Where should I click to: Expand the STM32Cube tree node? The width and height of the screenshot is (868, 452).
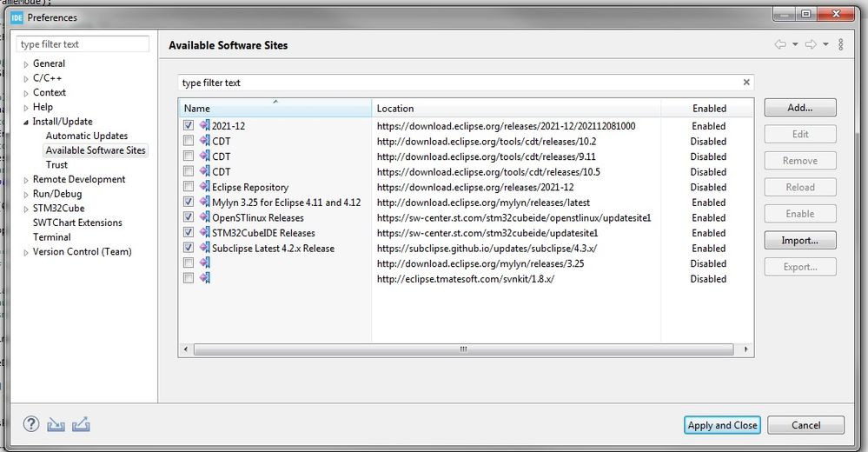tap(25, 209)
